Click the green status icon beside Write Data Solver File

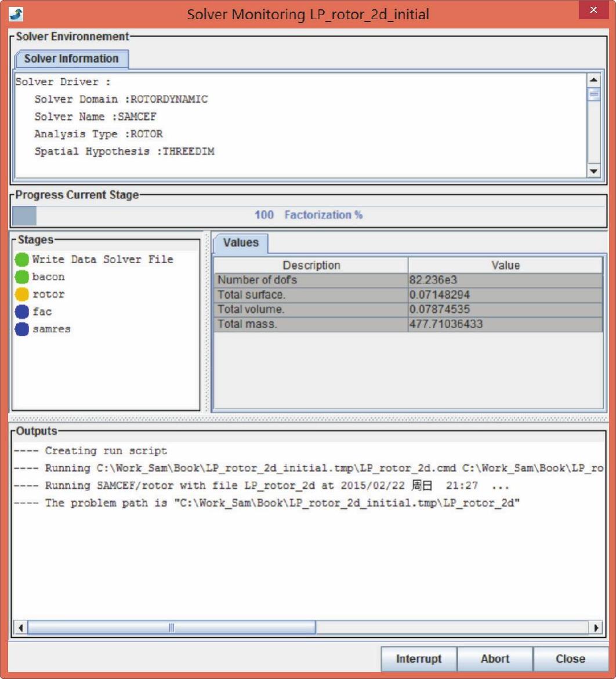(22, 259)
